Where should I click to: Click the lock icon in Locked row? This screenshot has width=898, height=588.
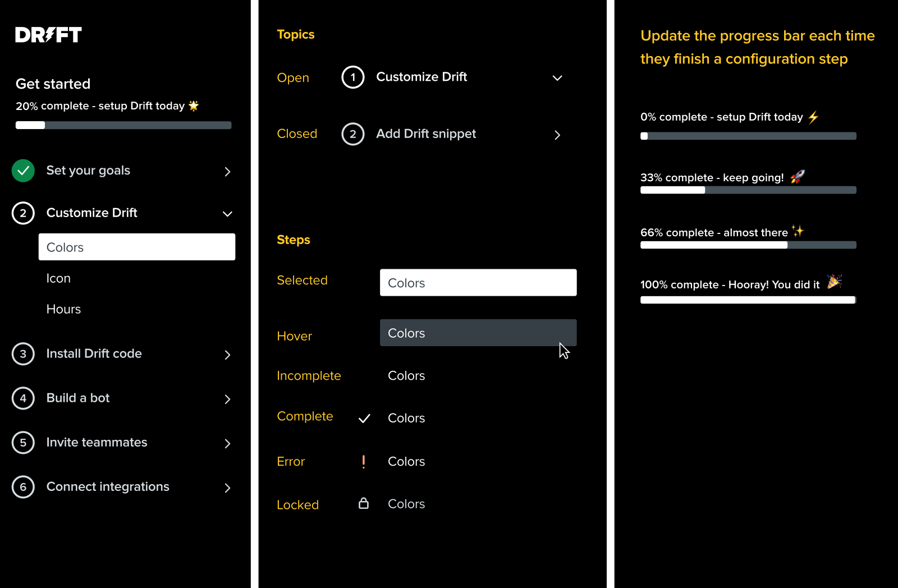tap(364, 503)
